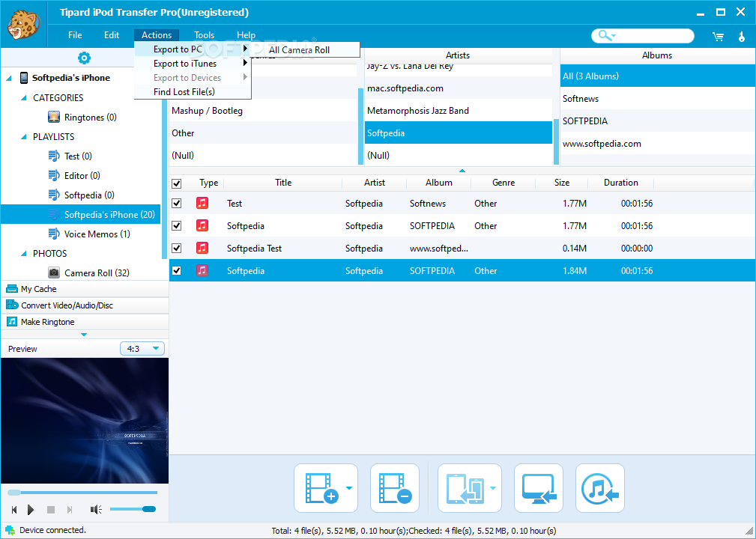Collapse the PLAYLISTS tree section
756x539 pixels.
click(24, 137)
